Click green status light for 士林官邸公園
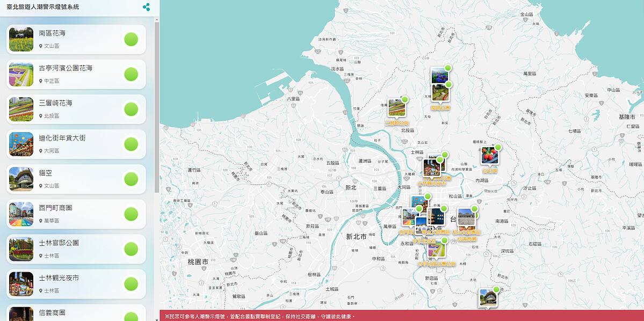Image resolution: width=644 pixels, height=321 pixels. (x=131, y=249)
